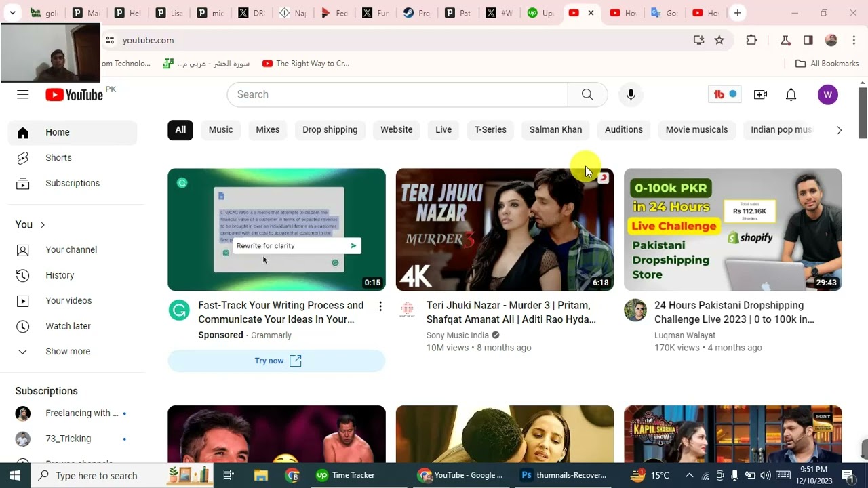Select the Mixes filter chip

[267, 130]
